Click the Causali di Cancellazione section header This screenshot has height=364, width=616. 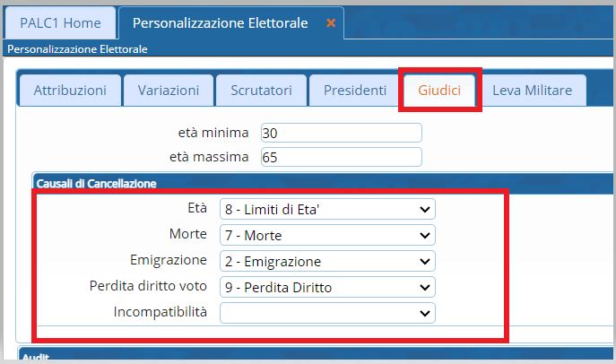(x=97, y=184)
